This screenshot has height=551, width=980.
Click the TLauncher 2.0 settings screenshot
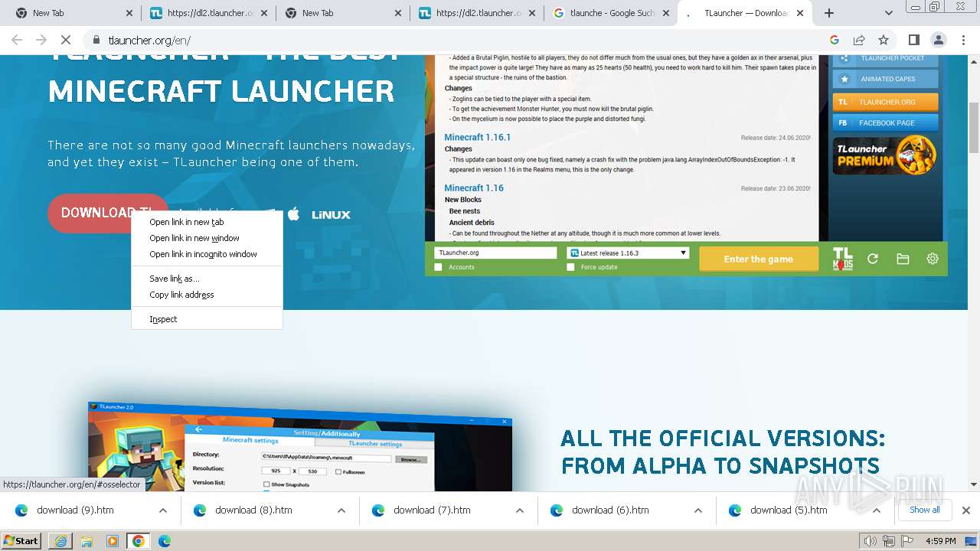point(300,448)
